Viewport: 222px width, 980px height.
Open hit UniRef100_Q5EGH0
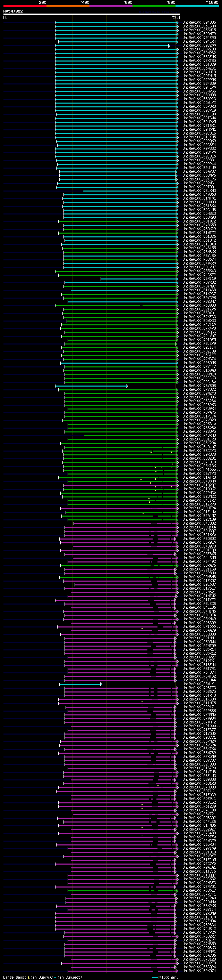(x=199, y=26)
